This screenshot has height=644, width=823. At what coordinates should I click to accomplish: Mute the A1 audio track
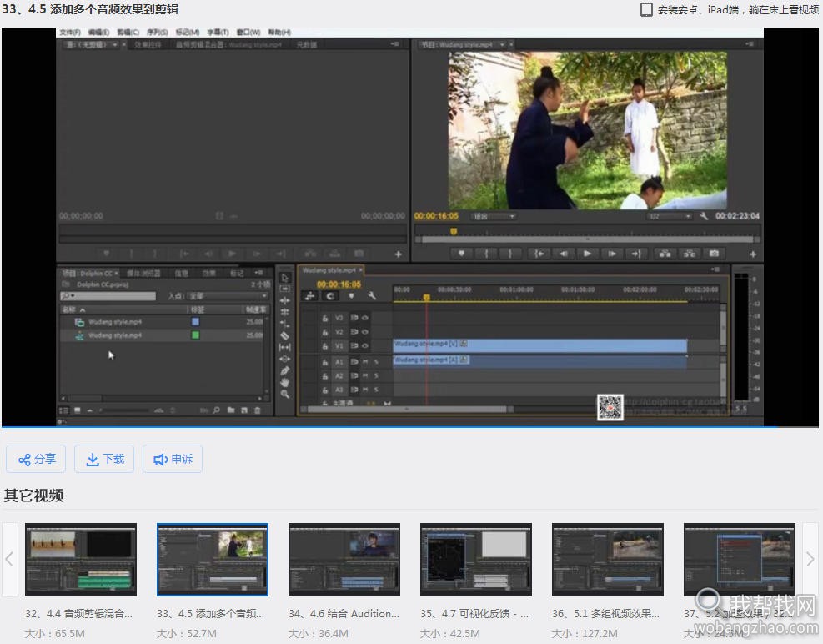[365, 362]
